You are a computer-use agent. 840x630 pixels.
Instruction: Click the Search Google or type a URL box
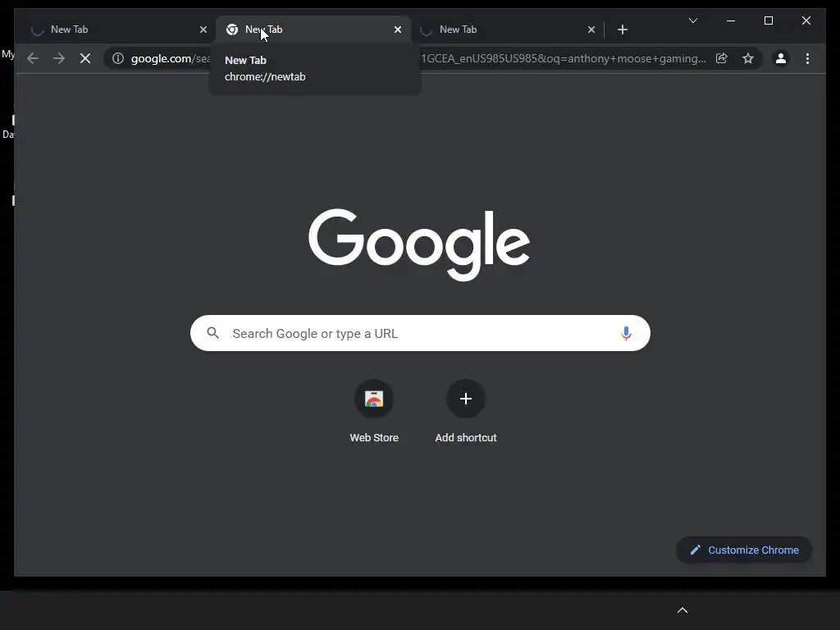(x=421, y=333)
